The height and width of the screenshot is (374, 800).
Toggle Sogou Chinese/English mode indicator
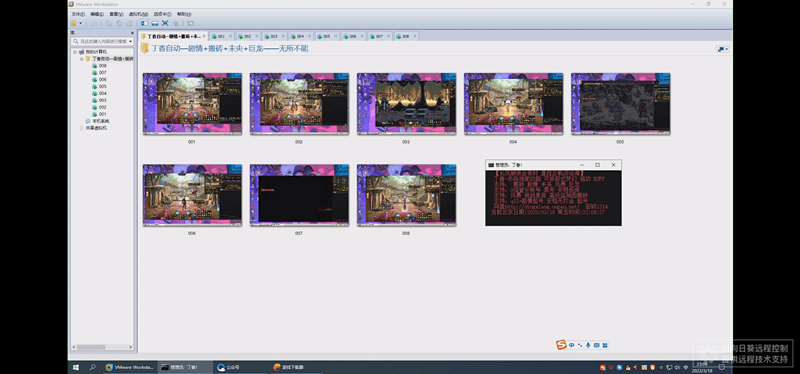[x=571, y=345]
